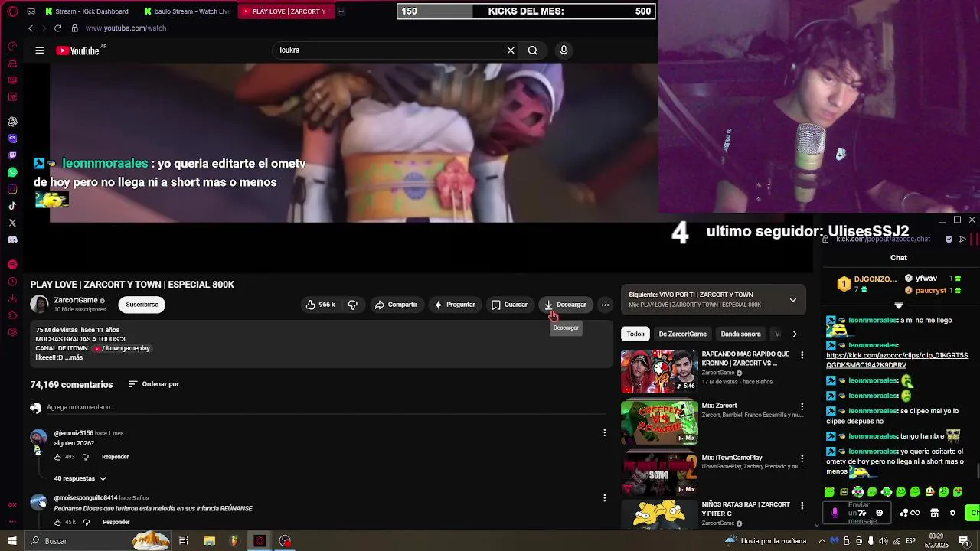Run the search with the magnifier icon
This screenshot has width=980, height=551.
coord(533,51)
